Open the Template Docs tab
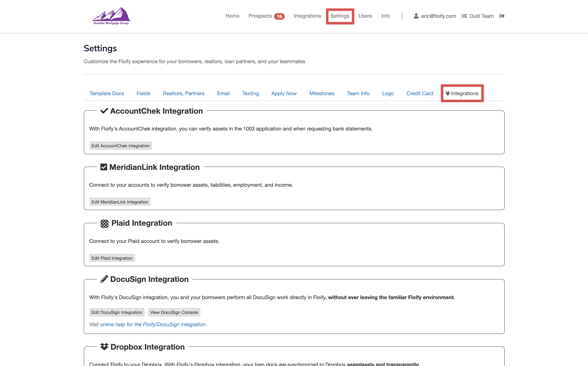 [106, 93]
